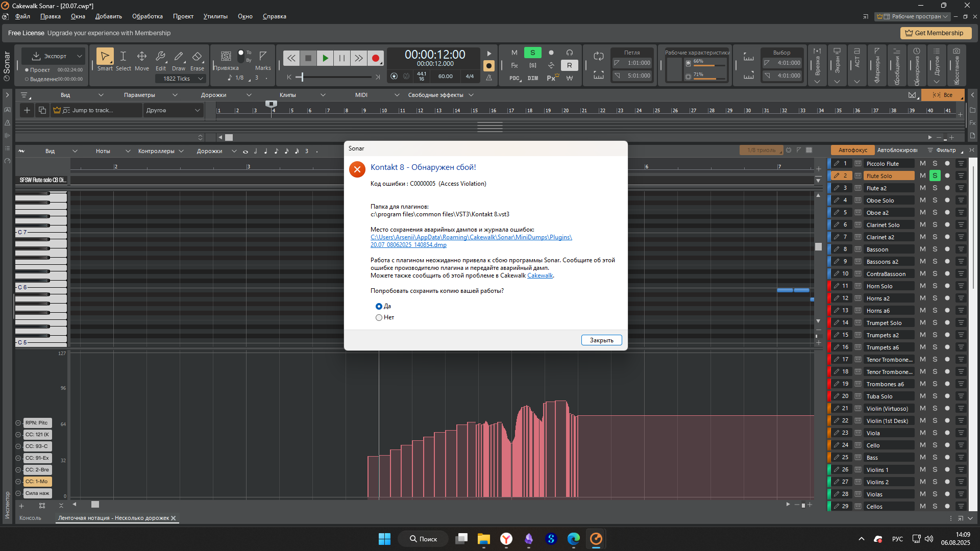The height and width of the screenshot is (551, 980).
Task: Open the Обработка menu
Action: (147, 16)
